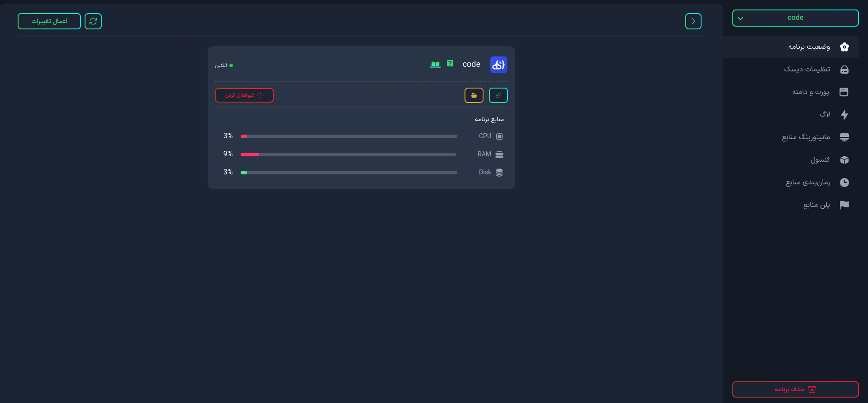Open the code app selector dropdown

click(795, 18)
